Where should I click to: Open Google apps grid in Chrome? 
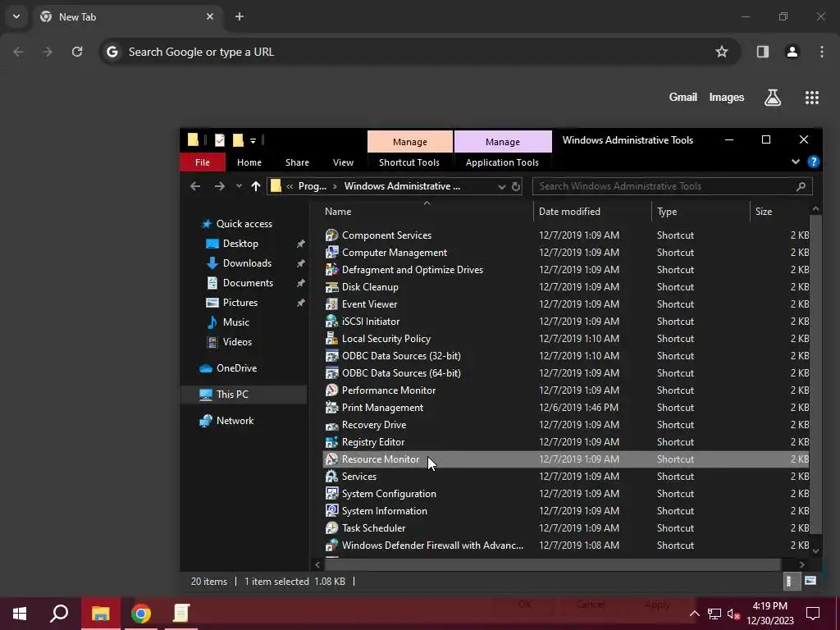point(811,98)
